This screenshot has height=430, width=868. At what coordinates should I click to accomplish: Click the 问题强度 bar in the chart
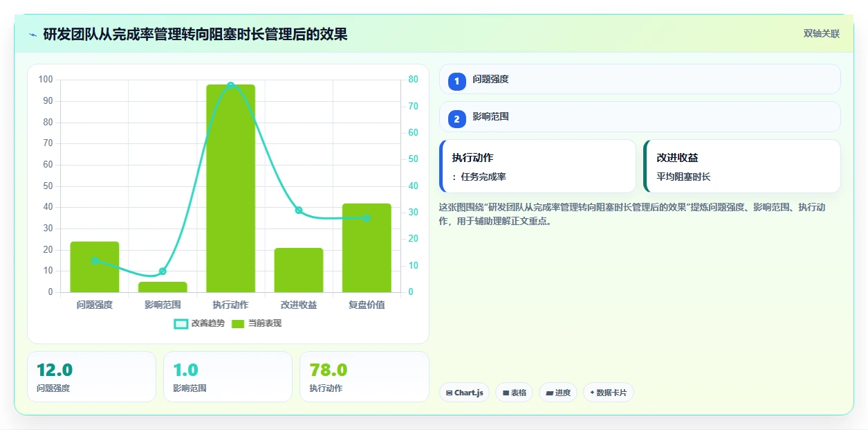(x=95, y=267)
